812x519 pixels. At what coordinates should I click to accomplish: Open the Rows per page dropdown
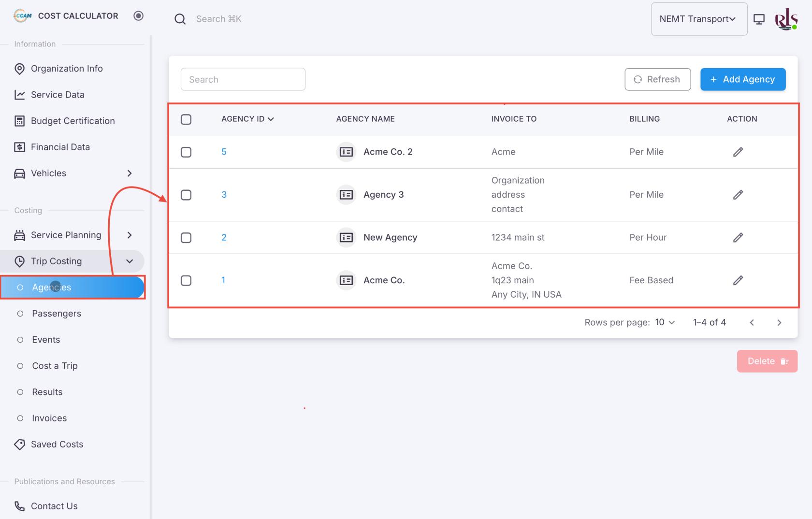(x=665, y=322)
